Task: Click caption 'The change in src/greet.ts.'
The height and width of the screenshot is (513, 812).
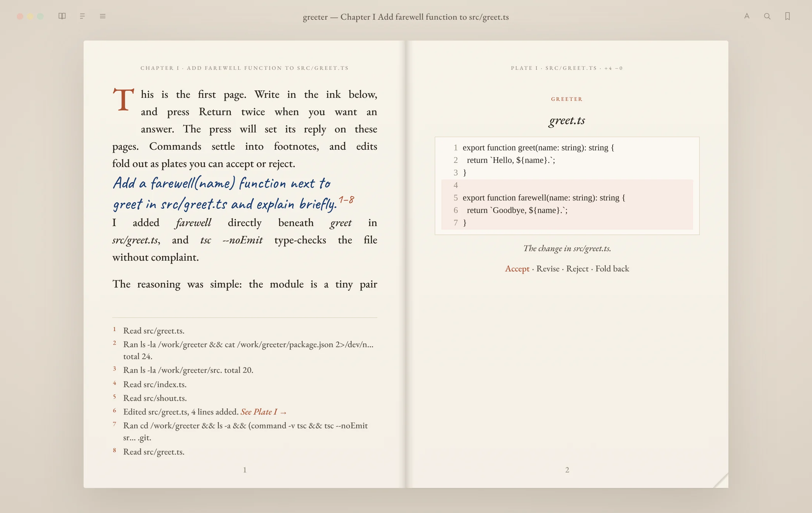Action: click(567, 249)
